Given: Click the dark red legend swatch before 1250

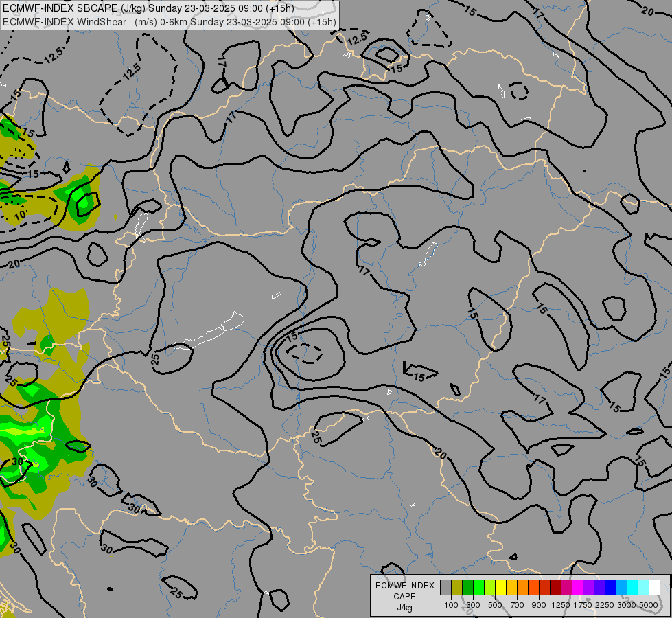Looking at the screenshot, I should click(556, 588).
